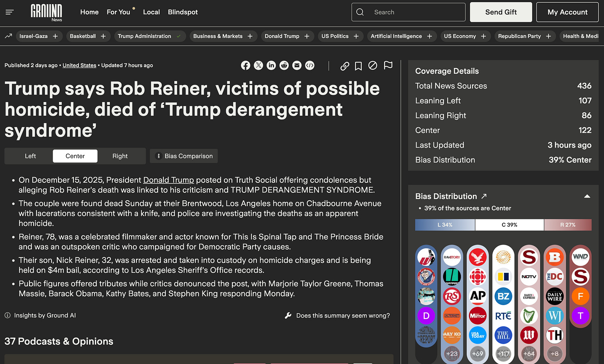The height and width of the screenshot is (364, 604).
Task: Open the Donald Trump link in the summary
Action: (168, 180)
